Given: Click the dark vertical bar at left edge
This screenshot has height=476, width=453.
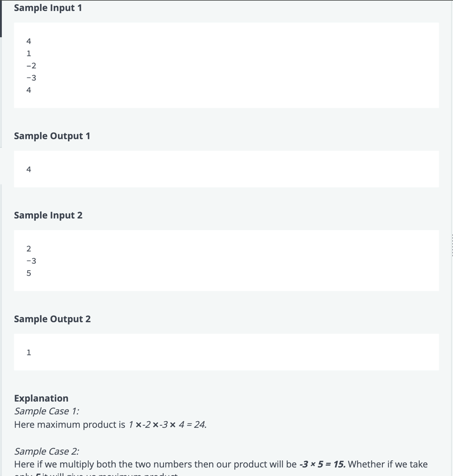Looking at the screenshot, I should tap(1, 19).
